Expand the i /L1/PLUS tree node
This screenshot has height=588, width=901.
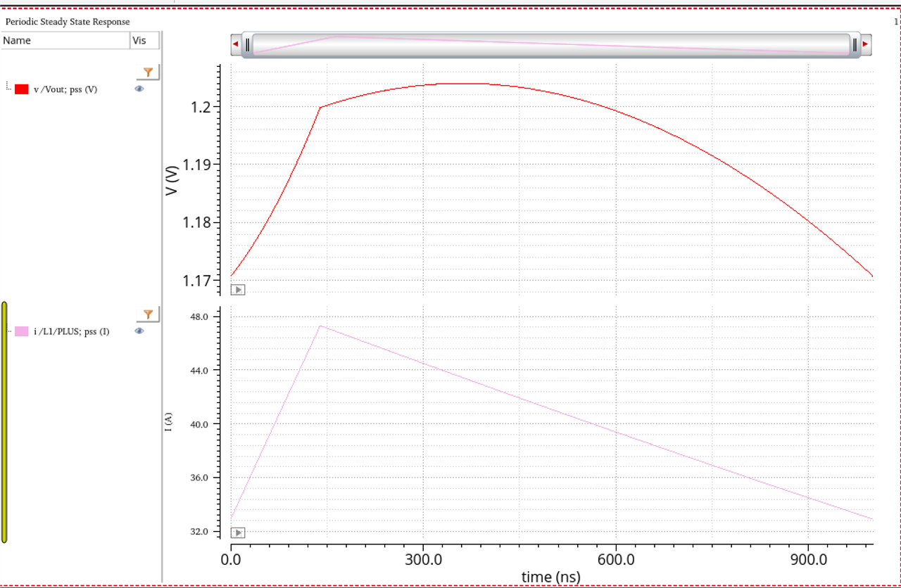[8, 331]
